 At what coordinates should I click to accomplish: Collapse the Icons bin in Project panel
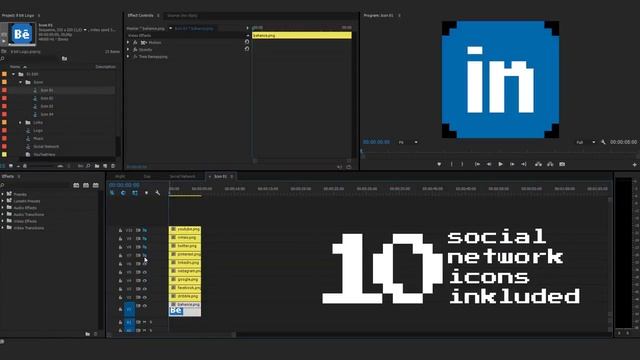[x=20, y=82]
